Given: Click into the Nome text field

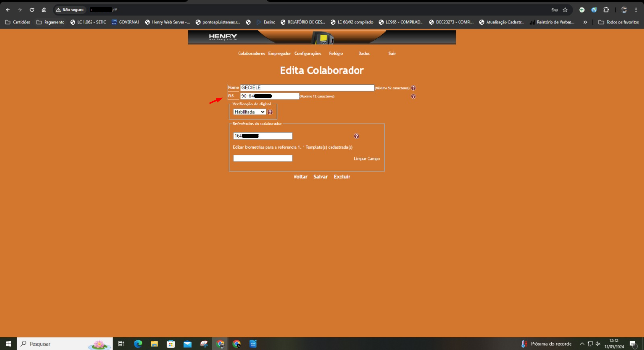Looking at the screenshot, I should [307, 88].
